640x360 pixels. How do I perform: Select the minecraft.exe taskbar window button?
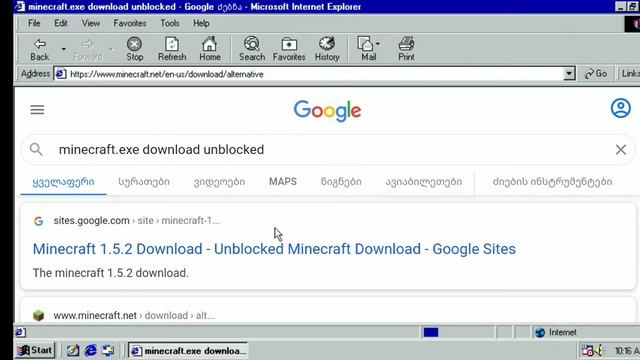coord(189,351)
